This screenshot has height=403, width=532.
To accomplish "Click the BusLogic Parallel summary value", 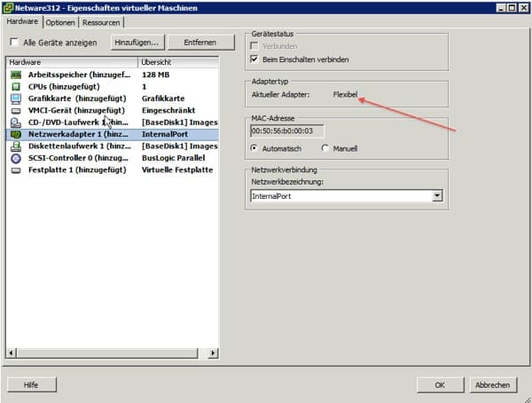I will tap(174, 158).
